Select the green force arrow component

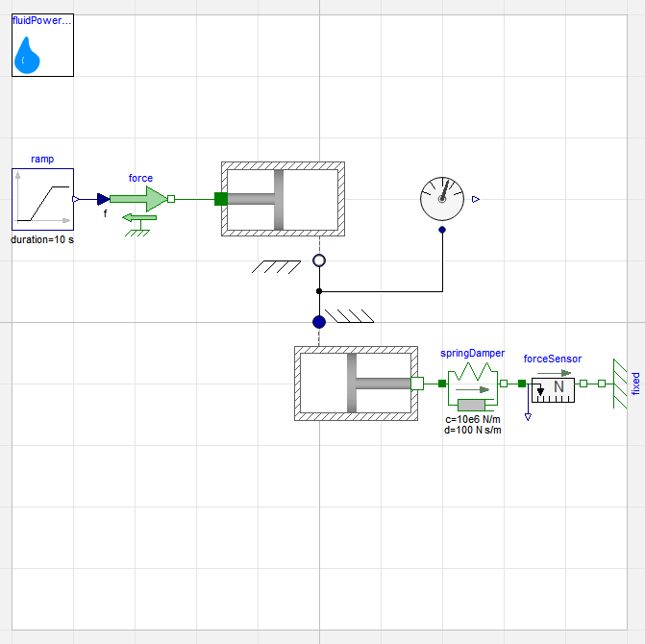point(138,200)
